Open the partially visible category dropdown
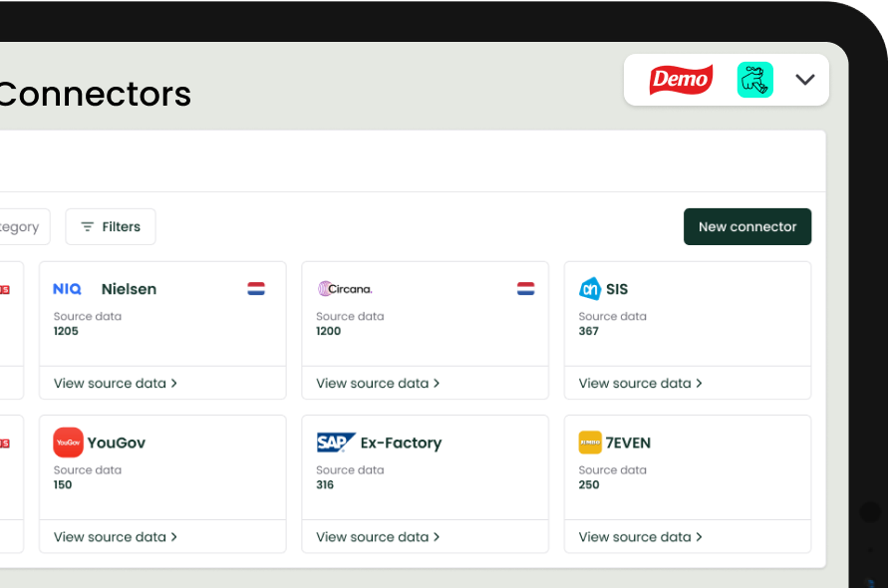The image size is (889, 588). pos(23,227)
